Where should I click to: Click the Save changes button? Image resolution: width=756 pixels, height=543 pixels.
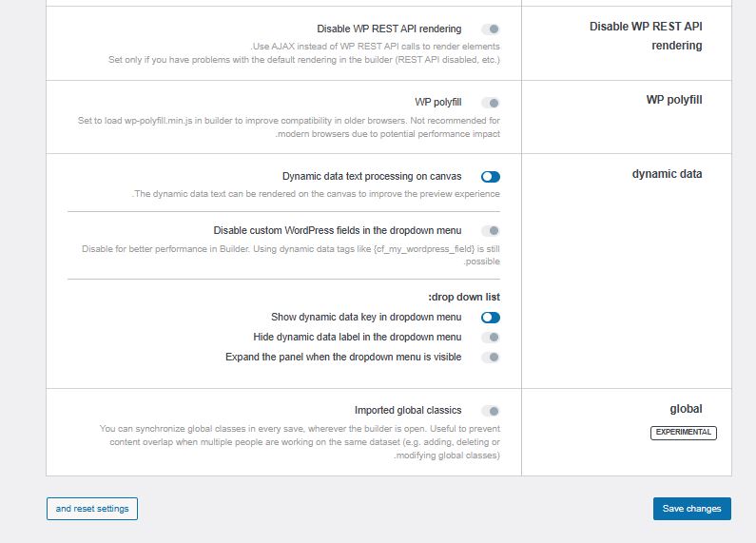[x=692, y=509]
